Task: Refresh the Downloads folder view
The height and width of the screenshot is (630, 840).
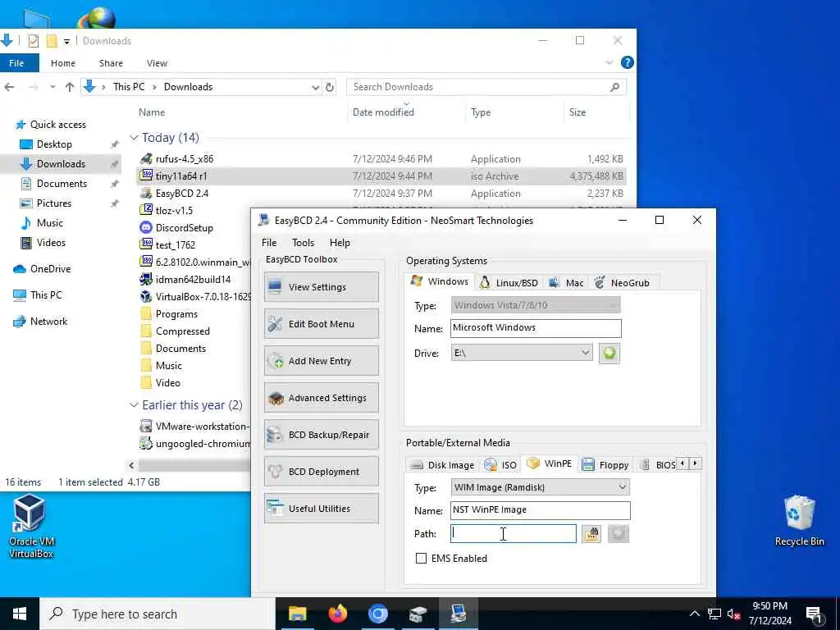Action: pyautogui.click(x=330, y=87)
